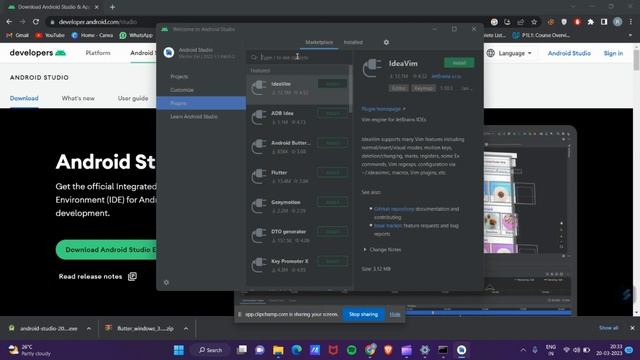Open Spotify from the taskbar
Viewport: 640px width, 360px height.
(351, 350)
